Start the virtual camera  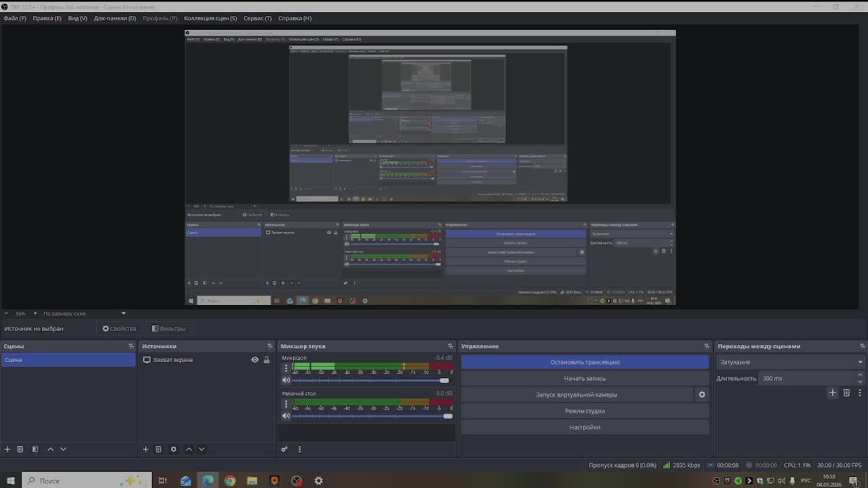[576, 394]
